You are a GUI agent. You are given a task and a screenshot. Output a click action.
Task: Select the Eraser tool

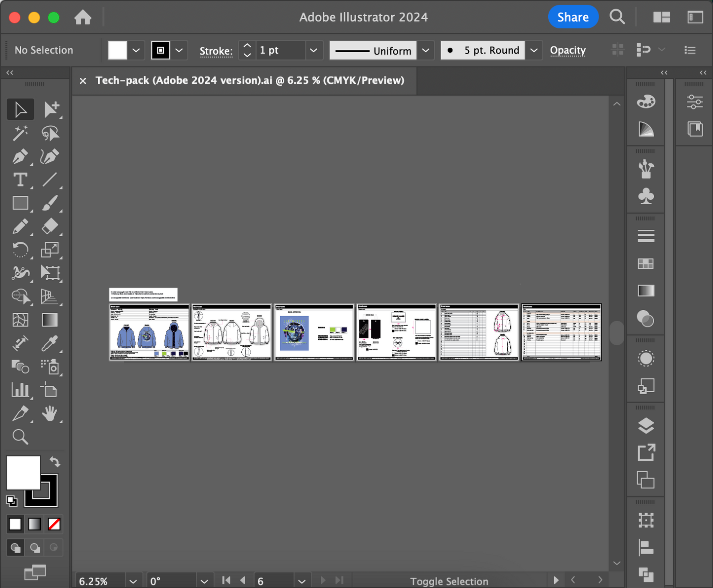(50, 226)
